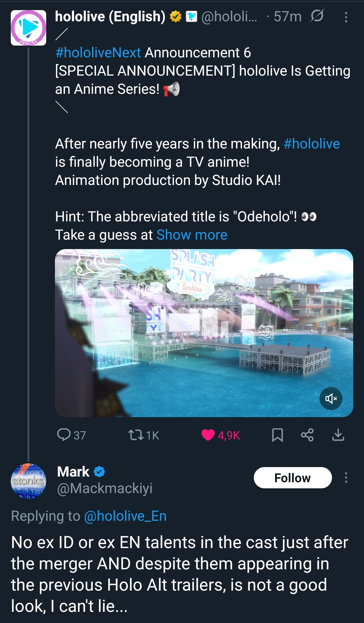Bookmark the hololive announcement post
The image size is (364, 623).
tap(277, 435)
